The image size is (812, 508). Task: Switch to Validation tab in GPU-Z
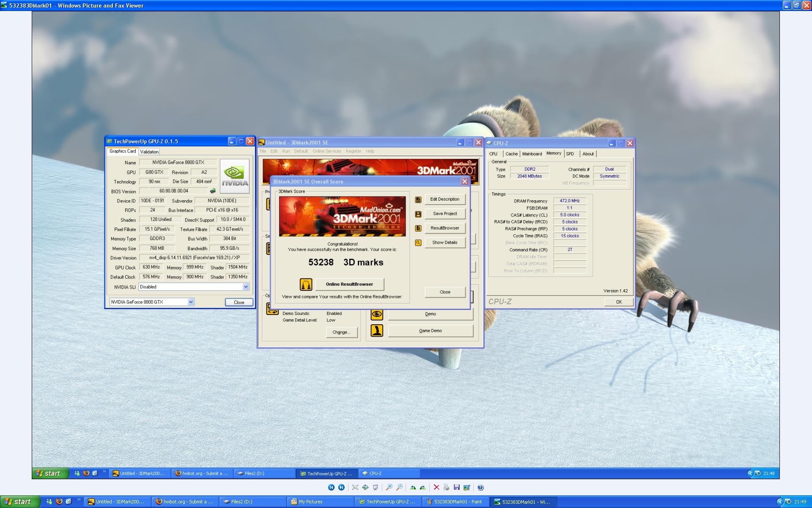[149, 152]
